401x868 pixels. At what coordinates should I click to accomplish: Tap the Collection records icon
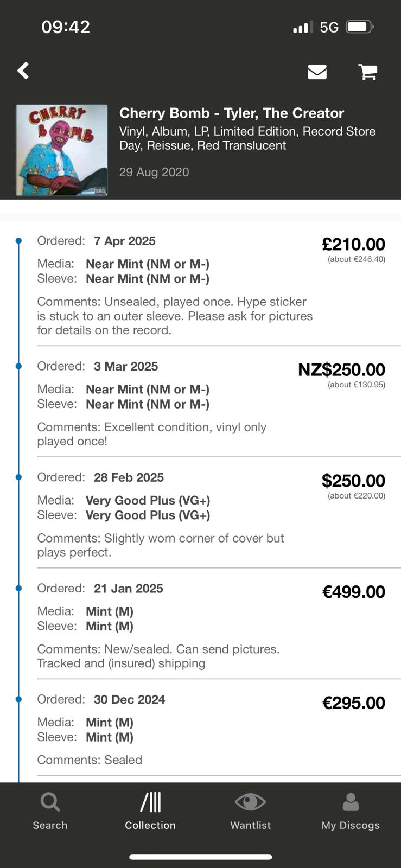coord(150,802)
